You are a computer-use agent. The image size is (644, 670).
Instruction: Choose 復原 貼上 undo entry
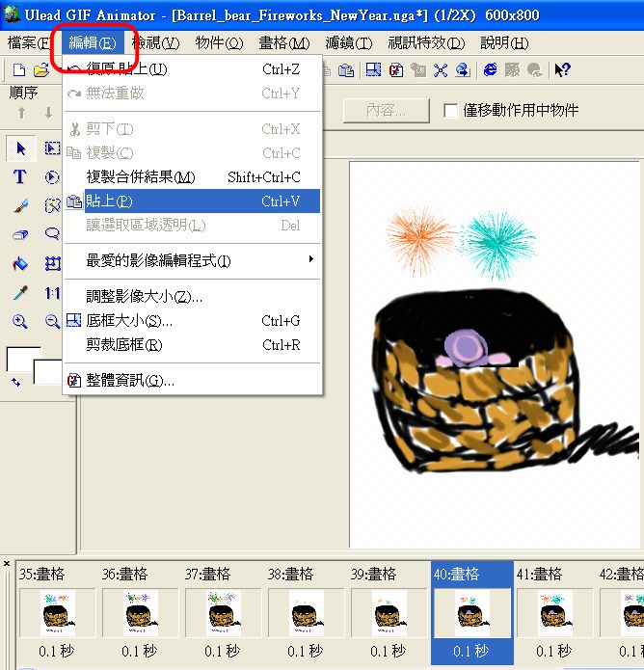tap(192, 68)
